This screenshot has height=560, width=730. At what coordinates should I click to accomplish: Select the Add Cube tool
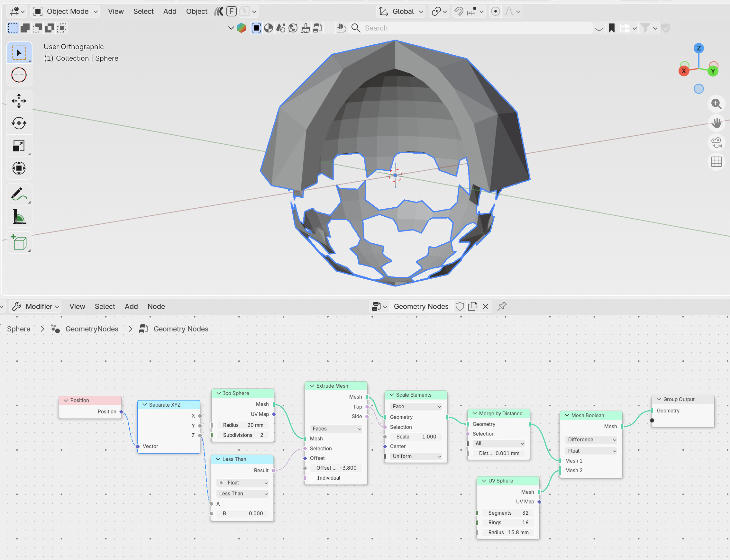tap(19, 242)
